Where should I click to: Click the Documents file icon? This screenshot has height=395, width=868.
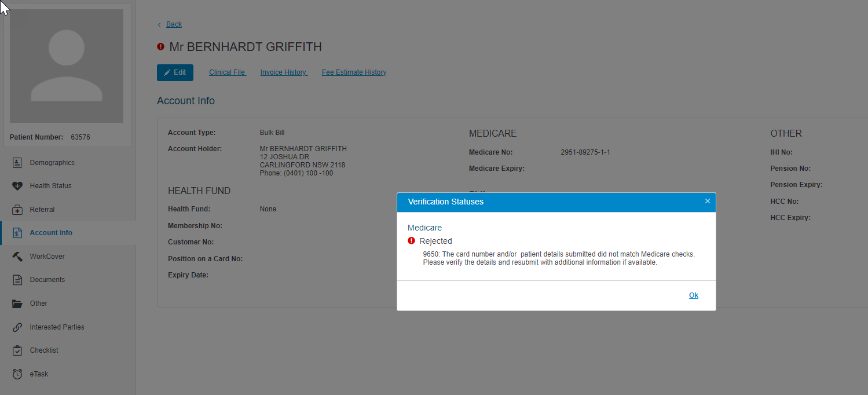point(18,280)
